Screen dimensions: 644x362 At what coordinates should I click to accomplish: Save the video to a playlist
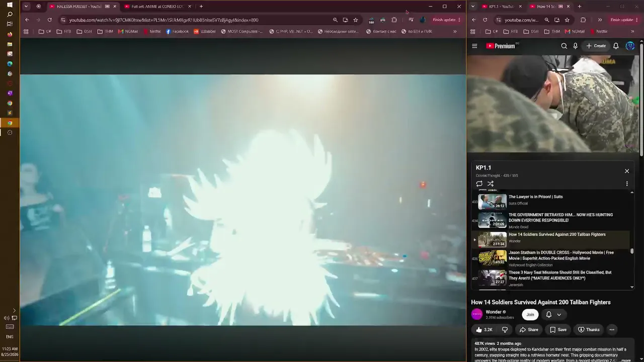[558, 330]
